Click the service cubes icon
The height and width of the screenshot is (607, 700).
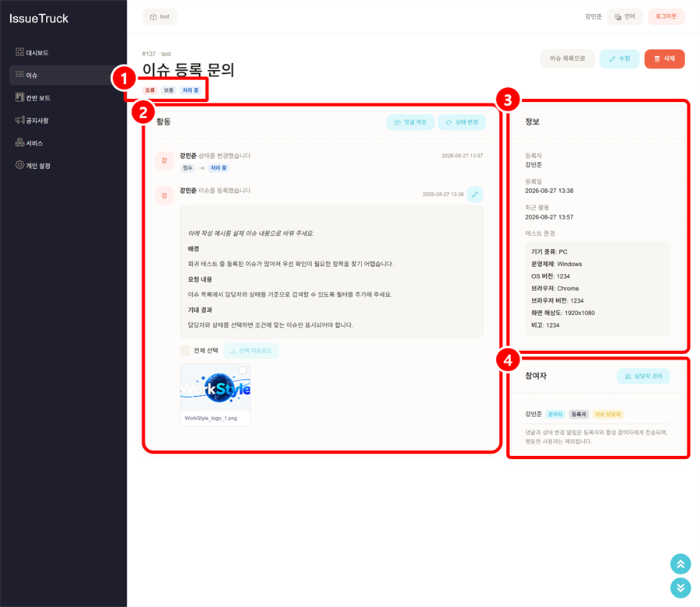click(x=19, y=142)
